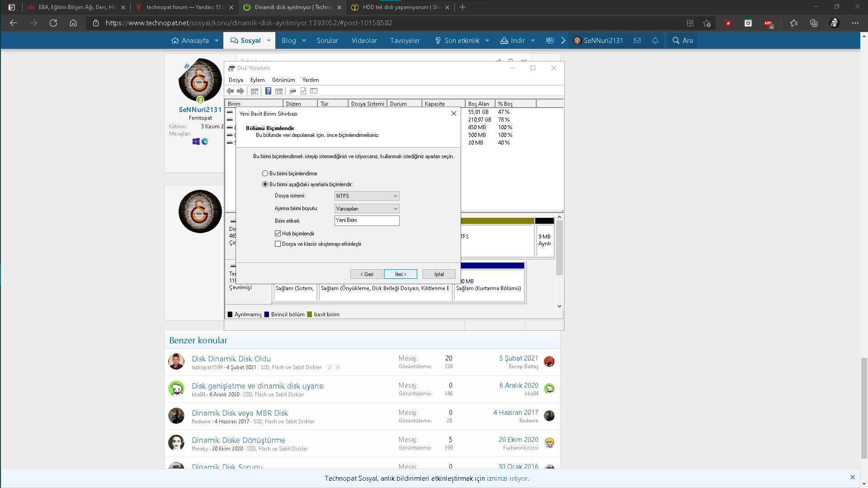Open the 'Disk Dinamik Disk Oldu' thread link
868x488 pixels.
pyautogui.click(x=231, y=359)
